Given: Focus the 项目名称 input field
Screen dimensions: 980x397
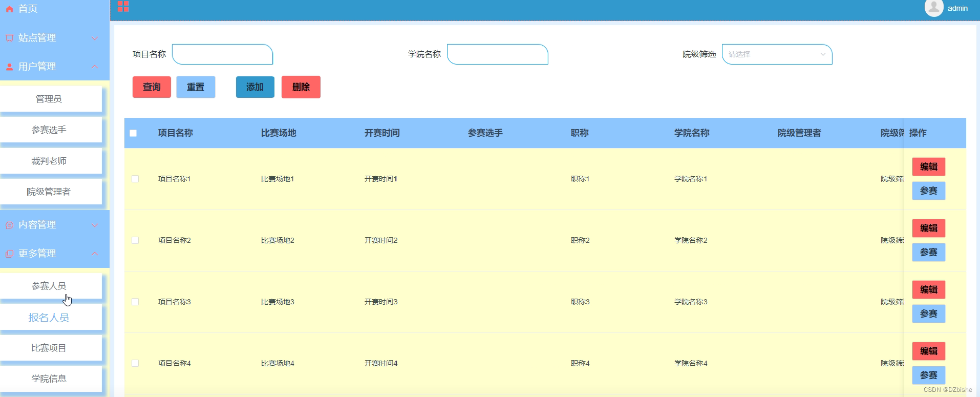Looking at the screenshot, I should pos(222,54).
